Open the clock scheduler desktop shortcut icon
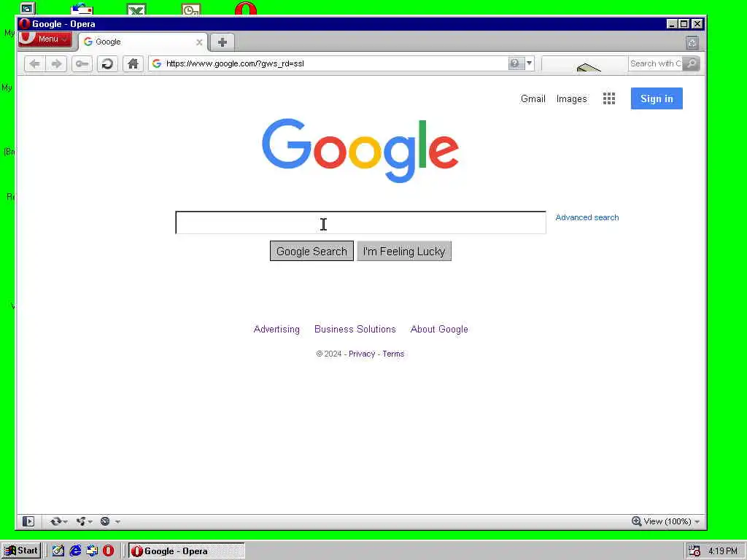 coord(192,9)
